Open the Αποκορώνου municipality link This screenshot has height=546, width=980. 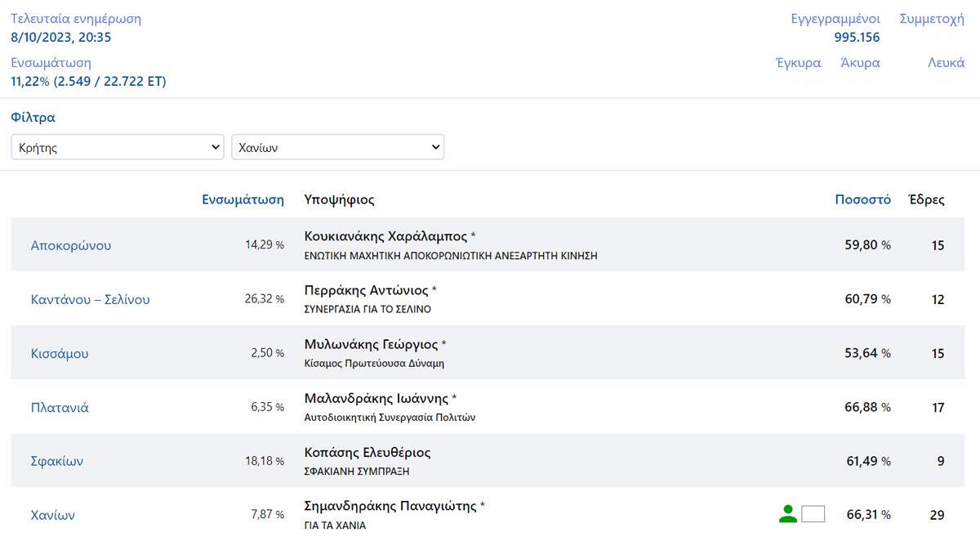(x=71, y=245)
